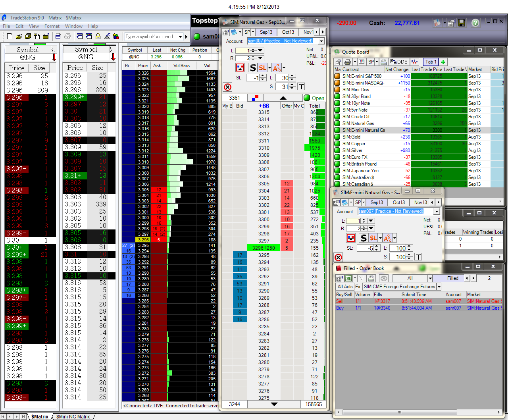Expand the SL button dropdown in E-mini Natural Gas window

point(380,238)
